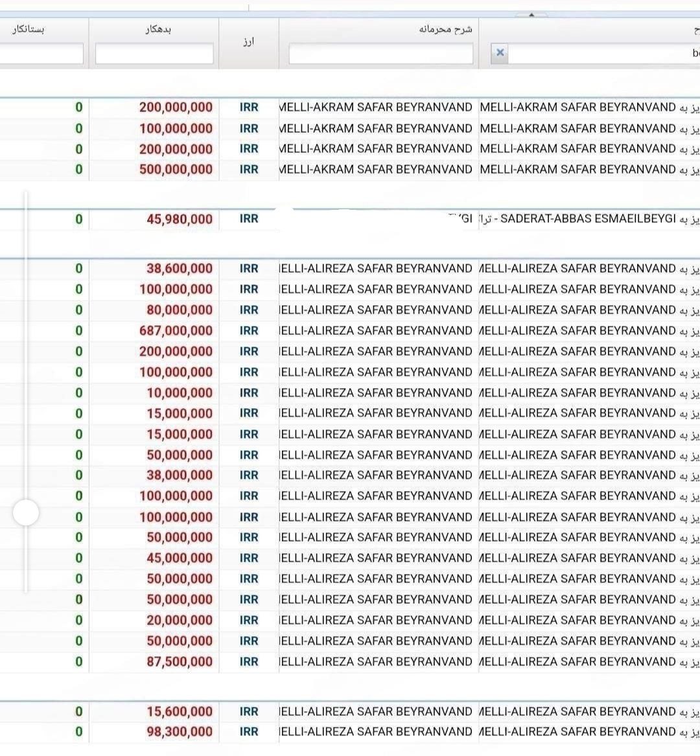Screen dimensions: 700x756
Task: Select rightmost description cell in the 38,000,000 row
Action: [589, 475]
